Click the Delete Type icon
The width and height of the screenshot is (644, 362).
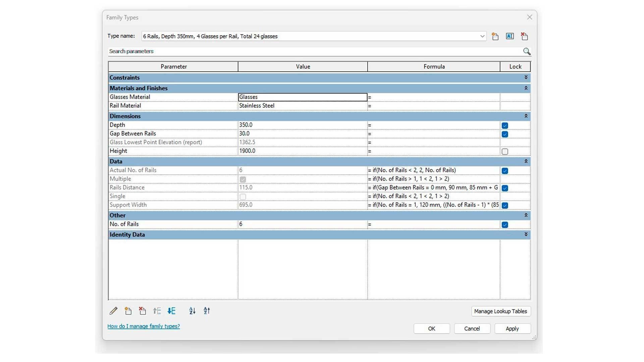524,36
